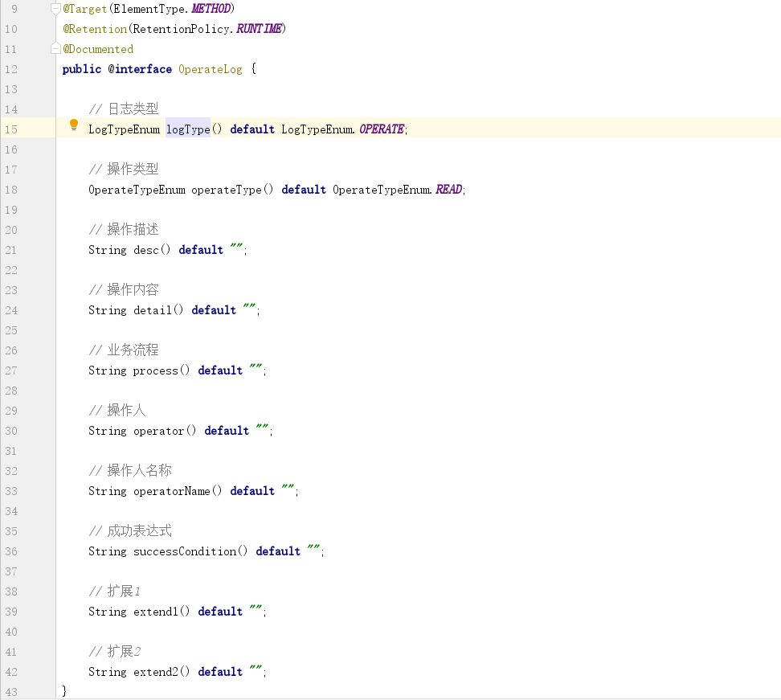Viewport: 781px width, 700px height.
Task: Click the detail method name
Action: coord(153,310)
